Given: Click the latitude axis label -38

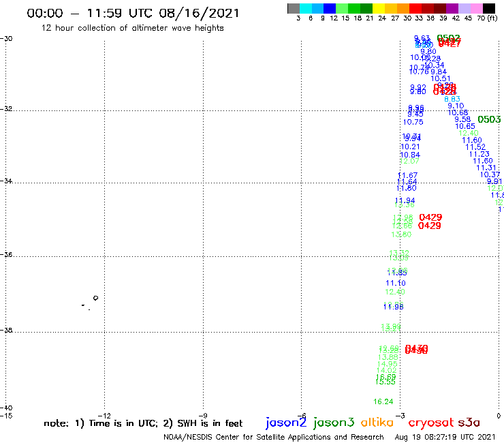Looking at the screenshot, I should click(6, 330).
